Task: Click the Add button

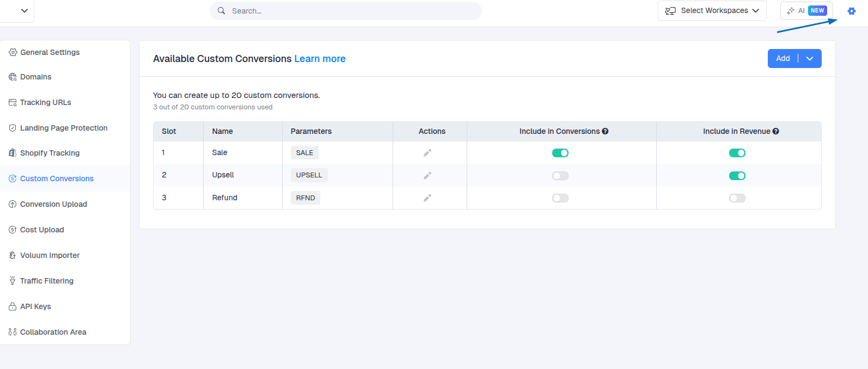Action: (x=783, y=59)
